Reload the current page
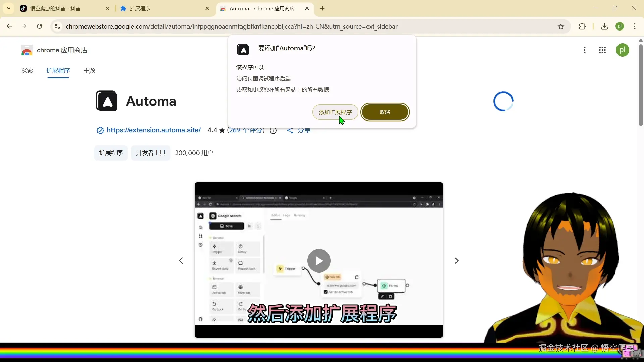Screen dimensions: 644x362 39,26
